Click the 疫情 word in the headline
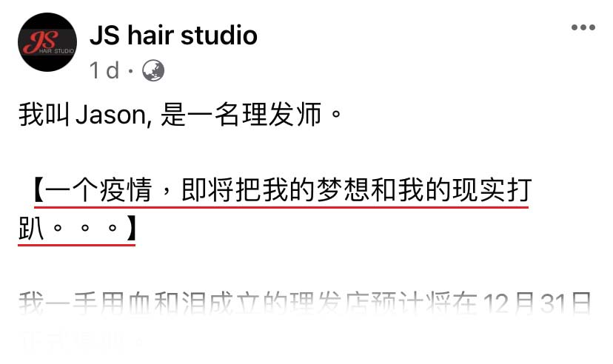The height and width of the screenshot is (364, 613). click(x=126, y=190)
